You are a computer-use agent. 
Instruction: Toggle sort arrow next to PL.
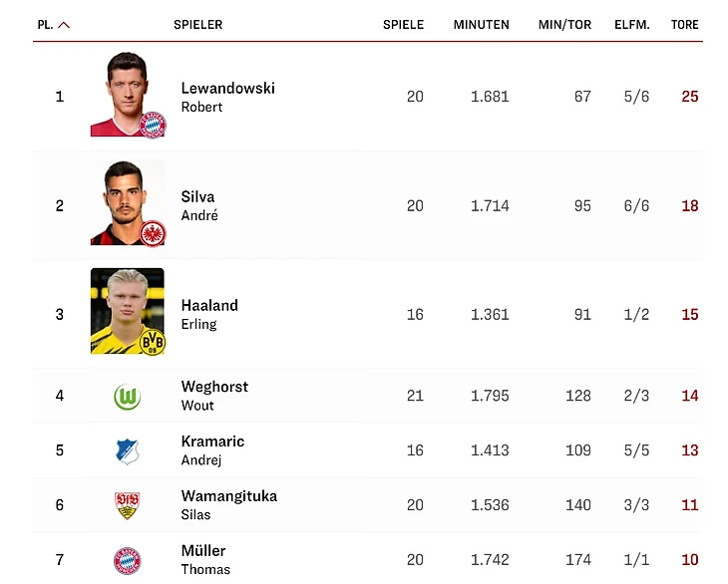coord(64,25)
